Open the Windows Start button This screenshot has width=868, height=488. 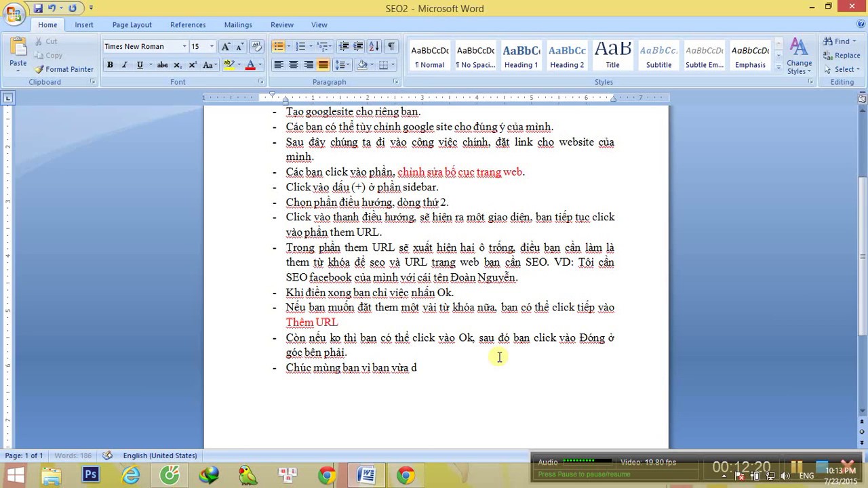coord(14,474)
